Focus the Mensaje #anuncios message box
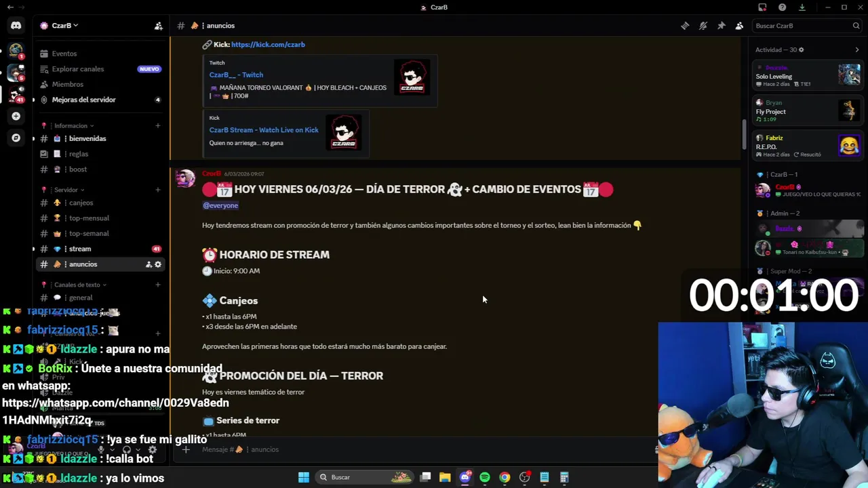Screen dimensions: 868x488 pos(420,449)
